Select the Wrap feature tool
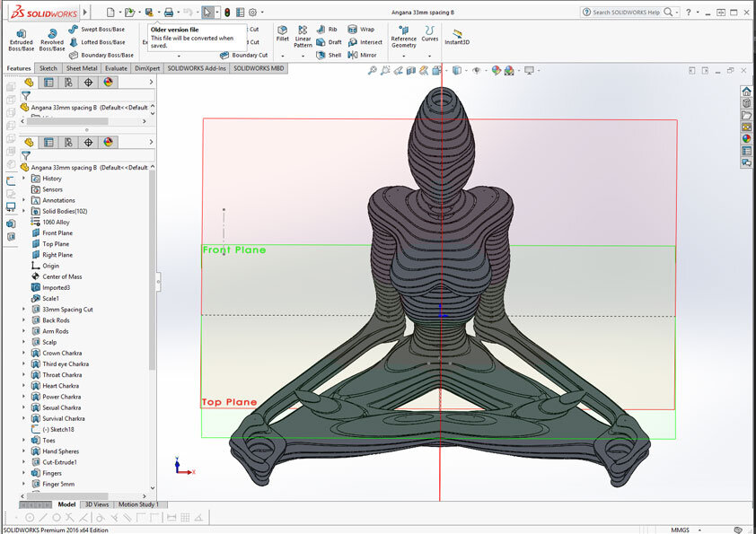756x534 pixels. [361, 30]
